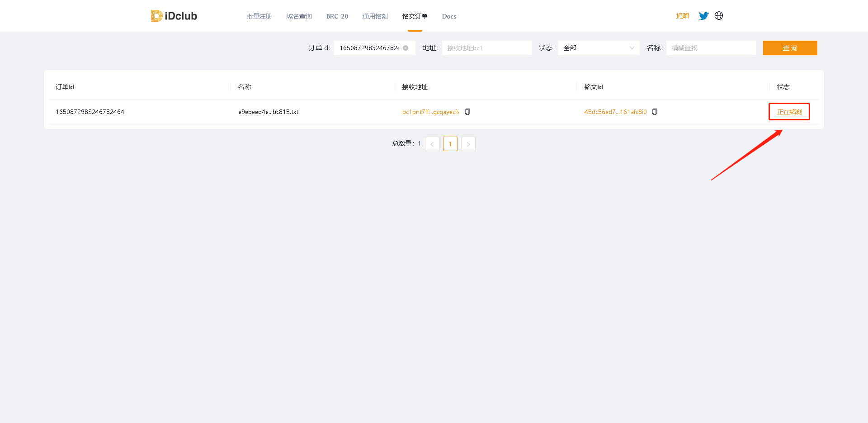Click the orange 查询 button
The image size is (868, 423).
790,48
